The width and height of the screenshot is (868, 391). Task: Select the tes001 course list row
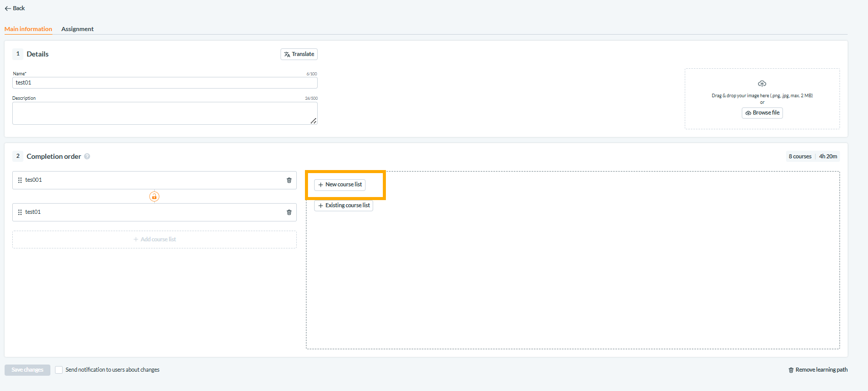(154, 180)
